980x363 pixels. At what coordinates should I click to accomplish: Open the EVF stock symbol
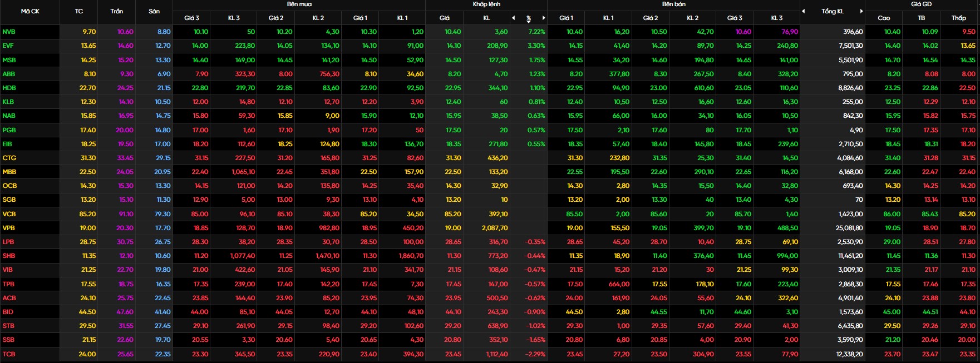point(8,46)
